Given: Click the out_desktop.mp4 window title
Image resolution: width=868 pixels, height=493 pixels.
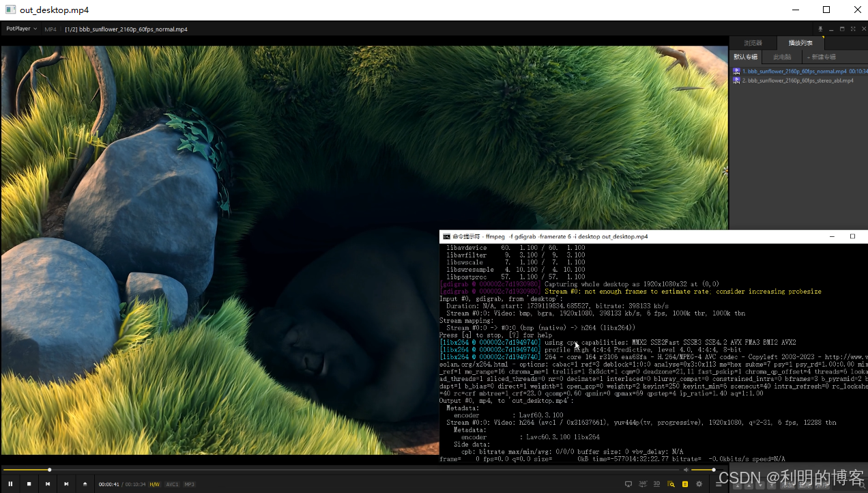Looking at the screenshot, I should pyautogui.click(x=54, y=10).
